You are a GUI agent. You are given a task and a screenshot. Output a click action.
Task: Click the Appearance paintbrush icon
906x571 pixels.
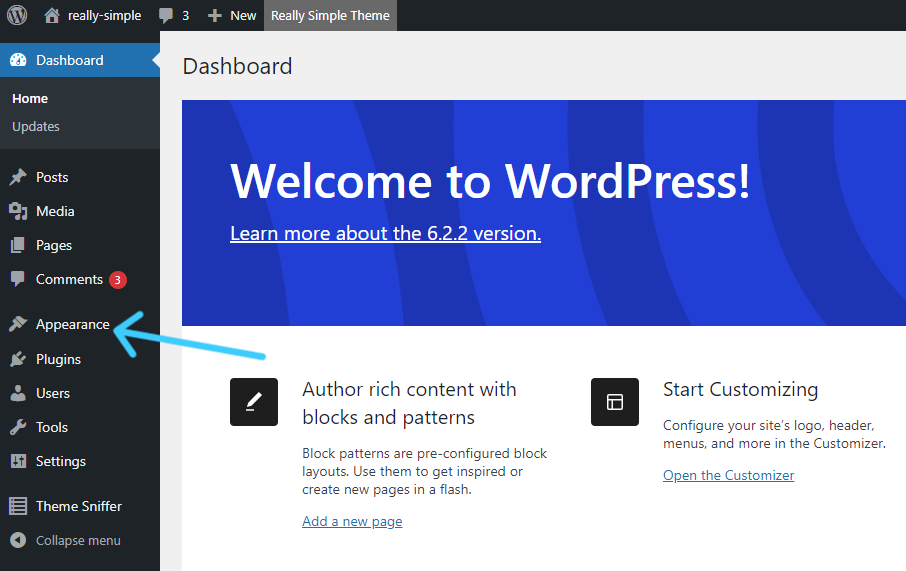click(18, 324)
